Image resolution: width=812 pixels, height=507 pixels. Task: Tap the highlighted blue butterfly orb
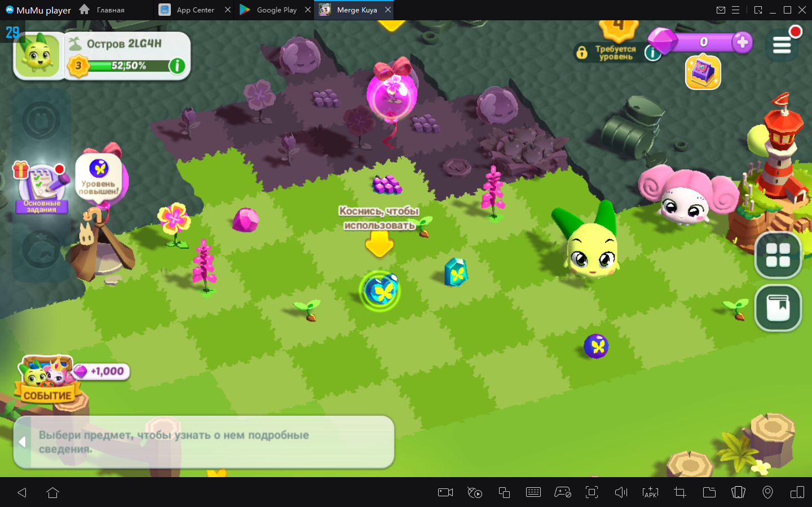(380, 290)
